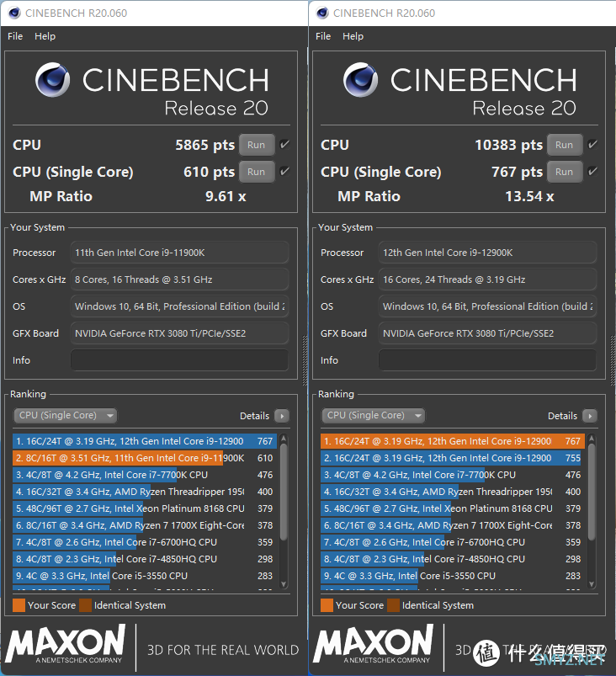
Task: Click Cinebench sphere logo in right window
Action: 360,80
